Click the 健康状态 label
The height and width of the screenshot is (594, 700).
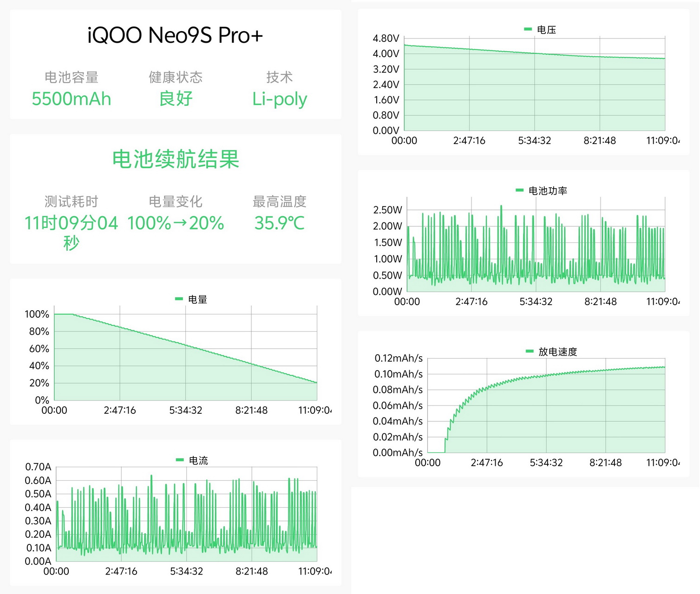point(176,77)
